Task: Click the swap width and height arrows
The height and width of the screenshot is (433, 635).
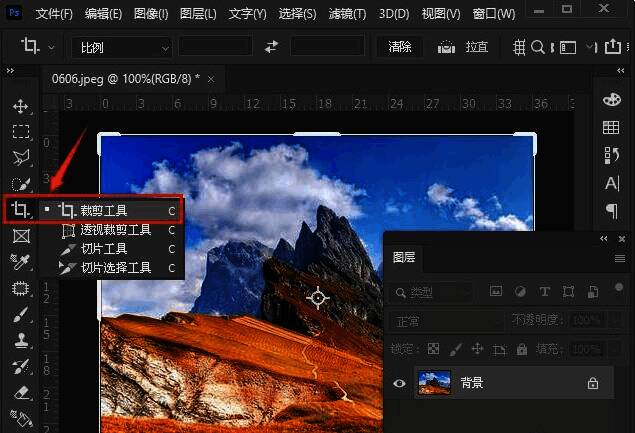Action: click(x=271, y=47)
